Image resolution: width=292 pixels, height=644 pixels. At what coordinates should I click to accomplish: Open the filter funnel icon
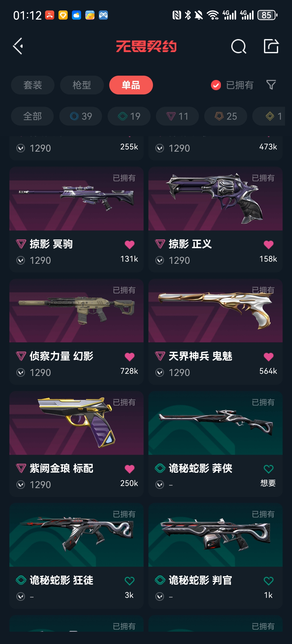(x=271, y=85)
